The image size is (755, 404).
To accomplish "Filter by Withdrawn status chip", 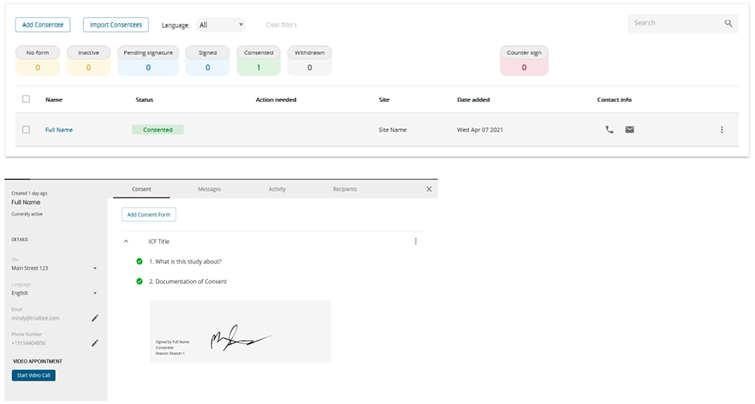I will click(x=310, y=61).
